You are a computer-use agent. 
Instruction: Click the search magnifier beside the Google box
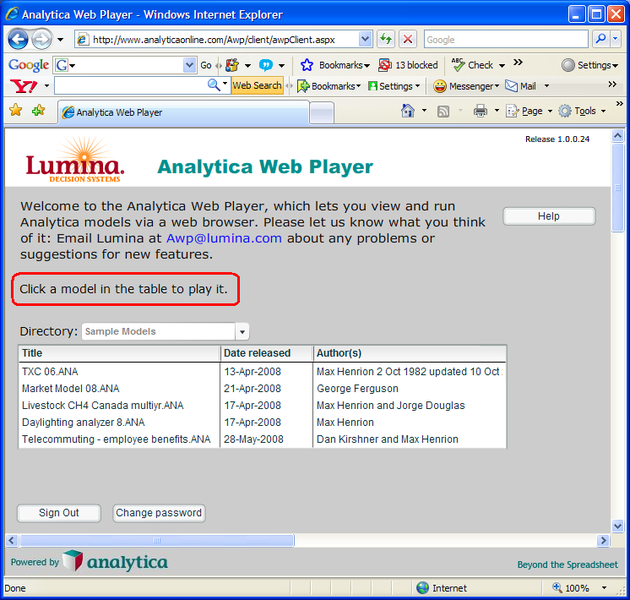coord(601,39)
